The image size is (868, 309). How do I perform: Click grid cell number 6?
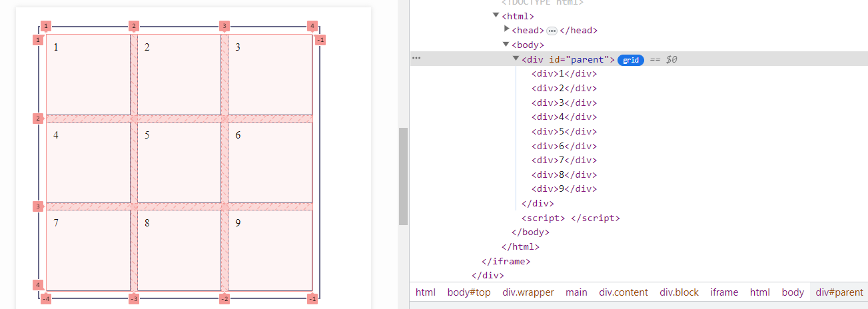tap(270, 162)
